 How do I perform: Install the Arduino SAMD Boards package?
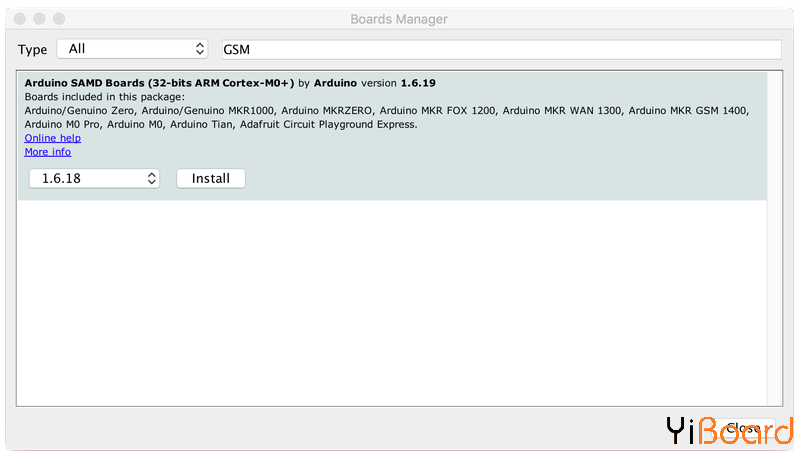211,179
